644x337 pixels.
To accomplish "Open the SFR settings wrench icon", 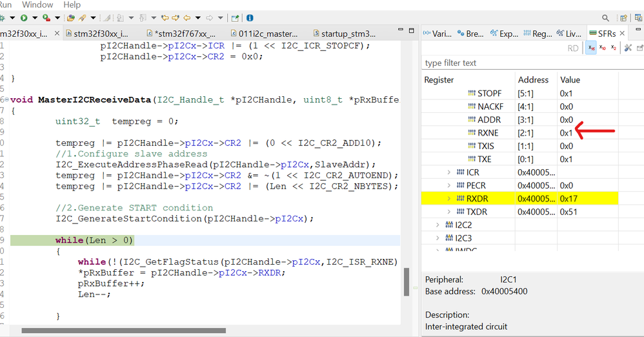I will [x=628, y=48].
